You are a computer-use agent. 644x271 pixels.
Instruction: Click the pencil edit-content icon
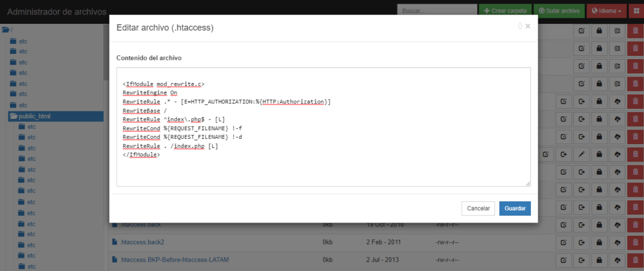click(580, 154)
